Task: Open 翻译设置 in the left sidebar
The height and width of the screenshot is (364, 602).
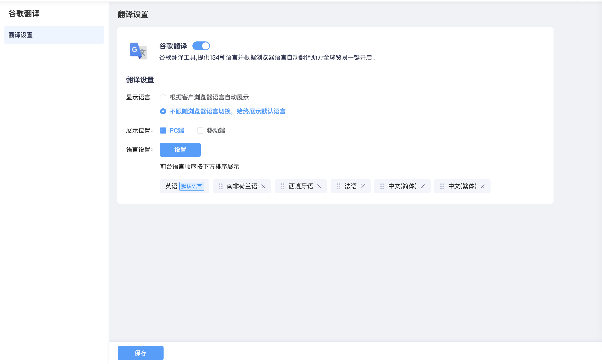Action: pyautogui.click(x=20, y=35)
